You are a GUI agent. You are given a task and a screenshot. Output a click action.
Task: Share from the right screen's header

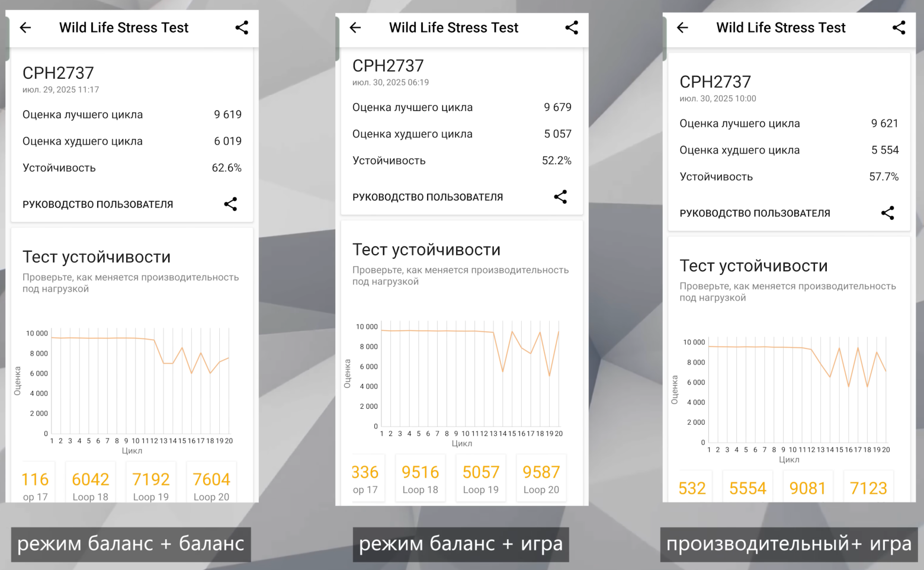point(899,27)
